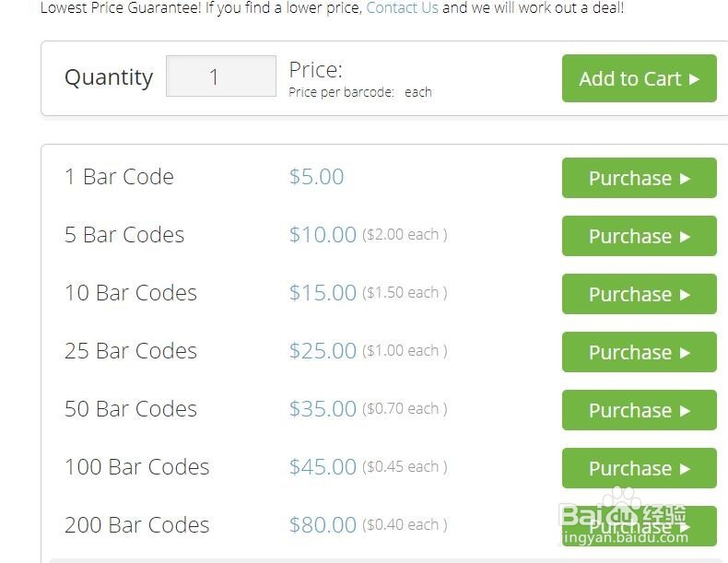This screenshot has height=563, width=728.
Task: Click the $80.00 price for 200 codes
Action: 323,524
